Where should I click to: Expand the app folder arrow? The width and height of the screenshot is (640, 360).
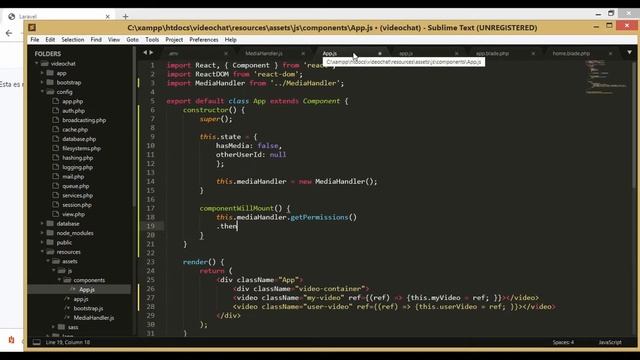[x=42, y=73]
